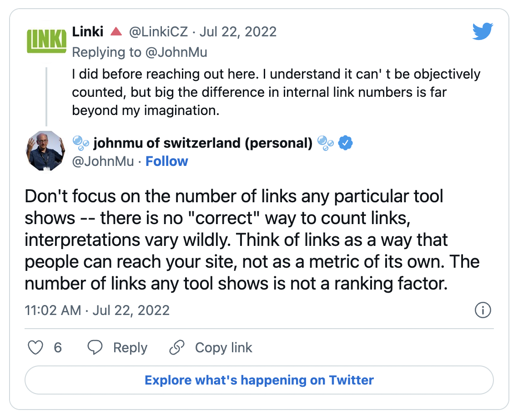Click the Copy link text
The image size is (523, 420).
[223, 348]
